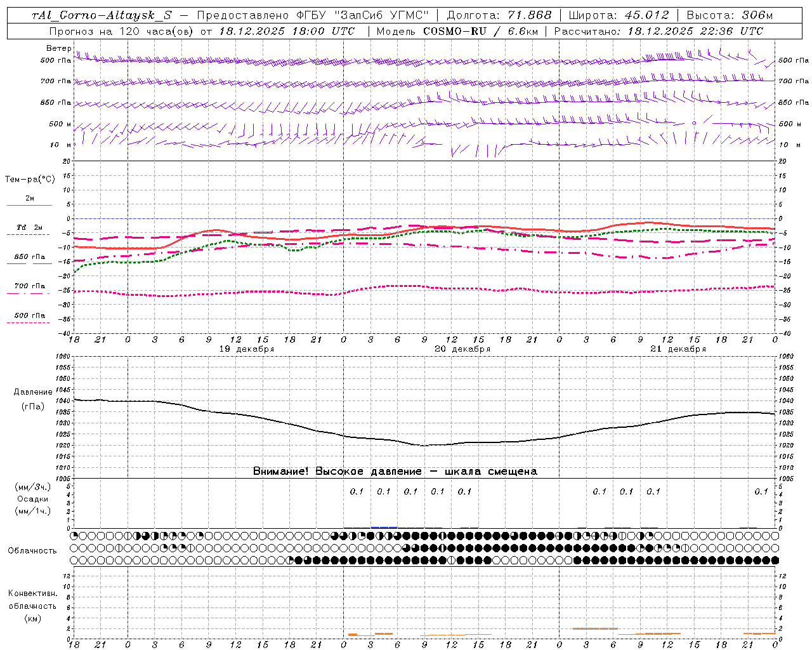The height and width of the screenshot is (650, 812).
Task: Click the Давление pressure panel label
Action: [x=33, y=392]
